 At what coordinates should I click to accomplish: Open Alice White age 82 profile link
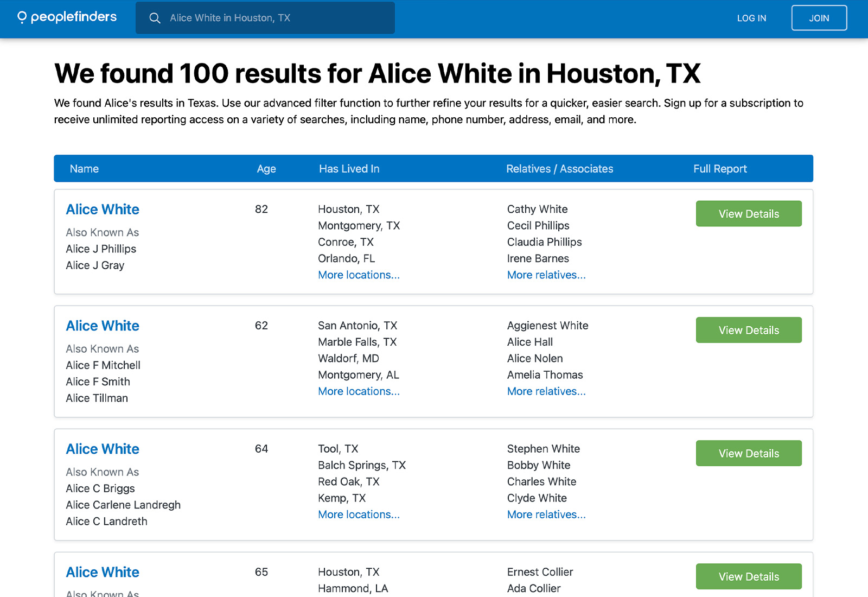click(103, 209)
